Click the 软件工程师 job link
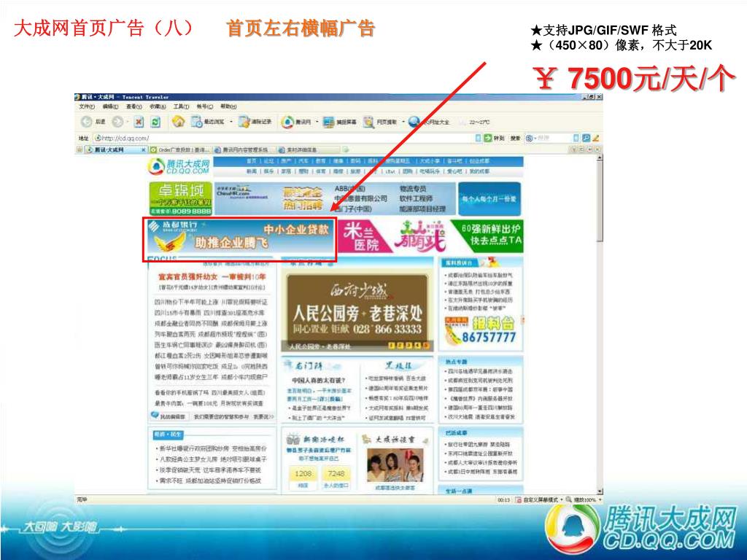This screenshot has height=560, width=747. (416, 198)
